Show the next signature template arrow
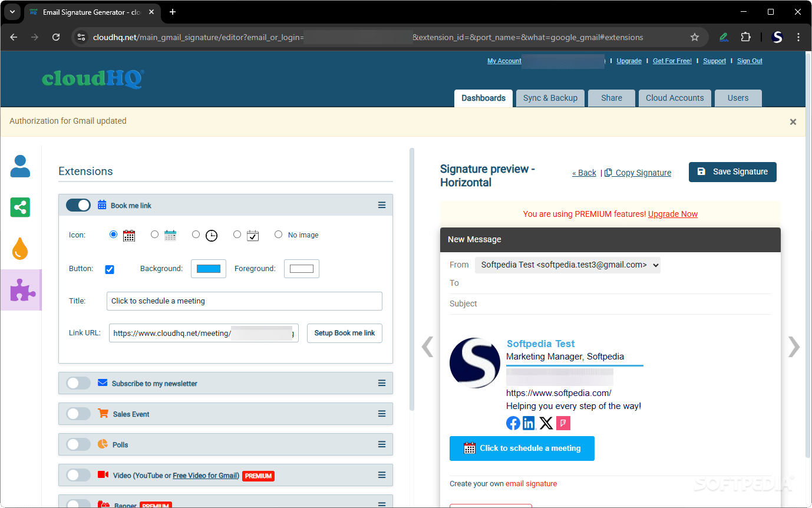The width and height of the screenshot is (812, 508). [x=794, y=347]
